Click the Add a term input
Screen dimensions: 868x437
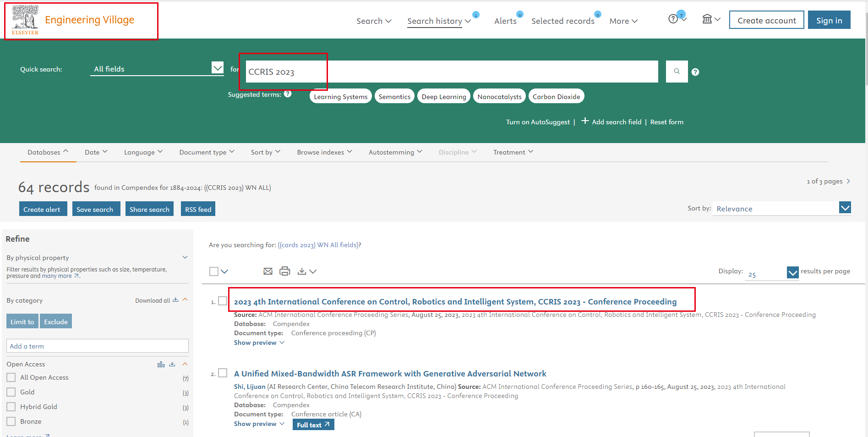tap(98, 346)
